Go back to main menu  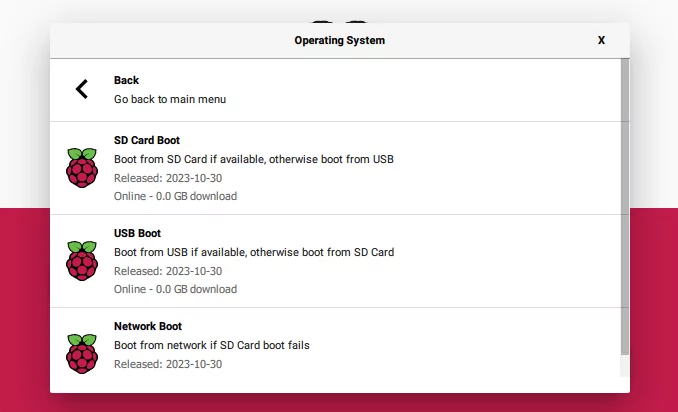(x=336, y=90)
